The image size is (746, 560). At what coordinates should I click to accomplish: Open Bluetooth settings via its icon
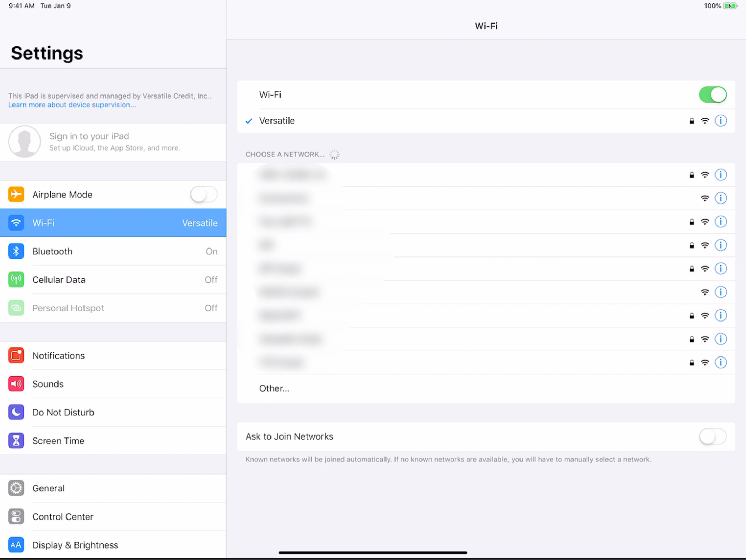click(16, 251)
